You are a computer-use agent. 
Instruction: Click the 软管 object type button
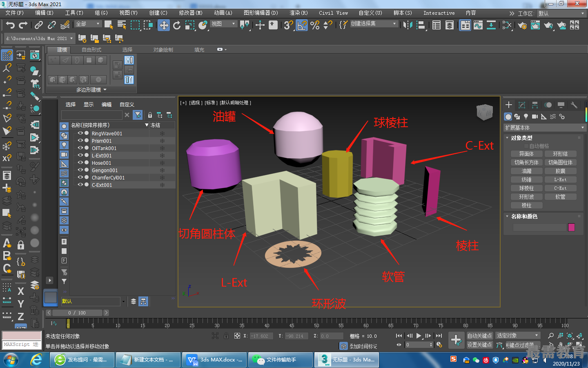tap(560, 197)
